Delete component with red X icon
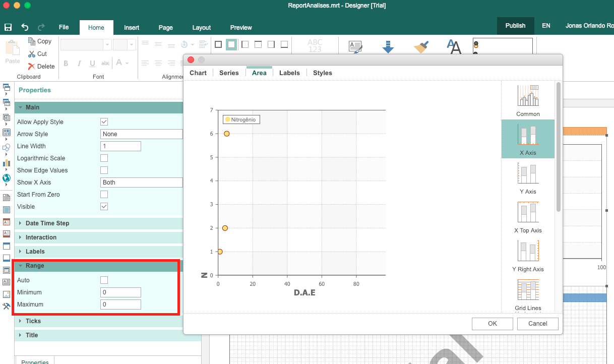Viewport: 614px width, 364px height. [32, 66]
